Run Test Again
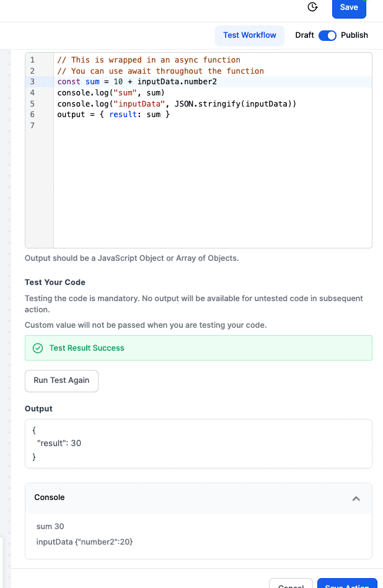The width and height of the screenshot is (383, 588). tap(61, 380)
